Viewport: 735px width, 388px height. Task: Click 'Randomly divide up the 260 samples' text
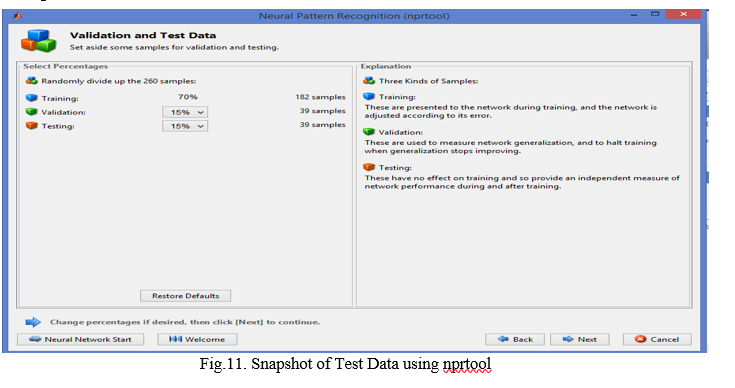pos(119,81)
